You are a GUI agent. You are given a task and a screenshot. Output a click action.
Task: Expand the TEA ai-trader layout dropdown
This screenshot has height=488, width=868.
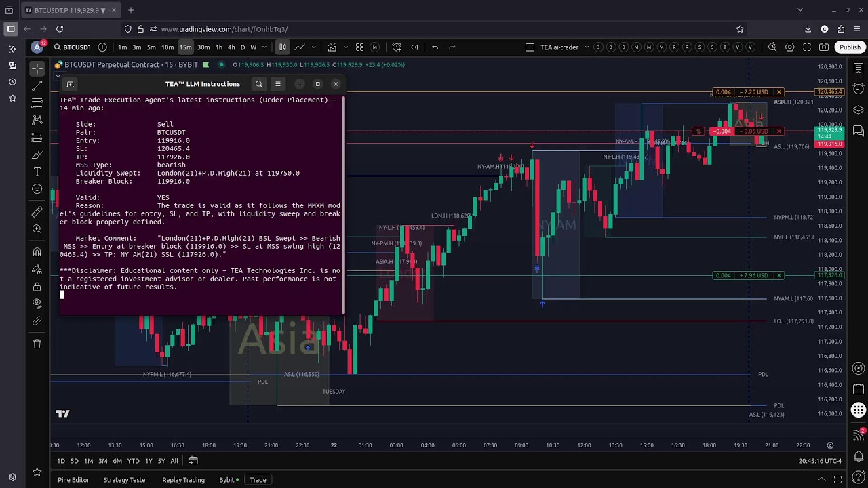[586, 47]
